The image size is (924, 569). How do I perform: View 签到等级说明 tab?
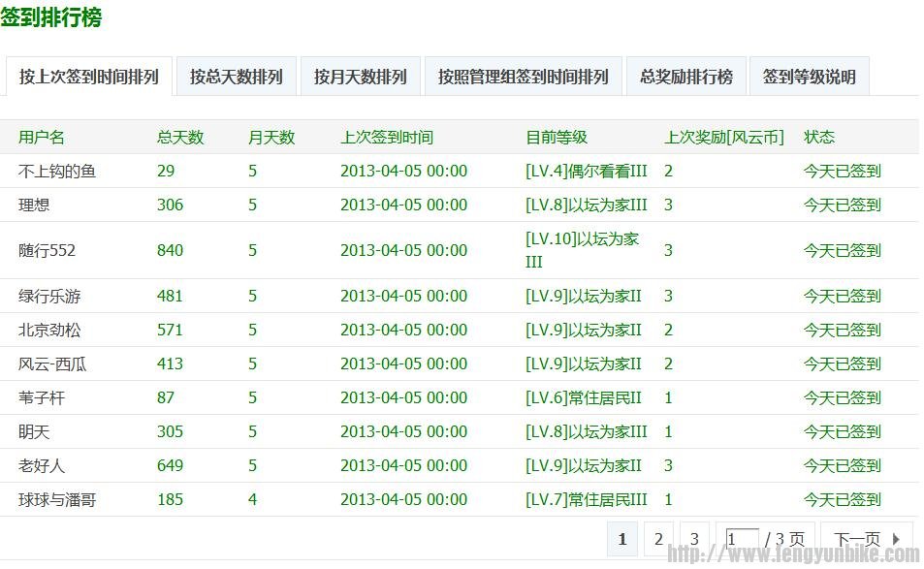point(809,77)
